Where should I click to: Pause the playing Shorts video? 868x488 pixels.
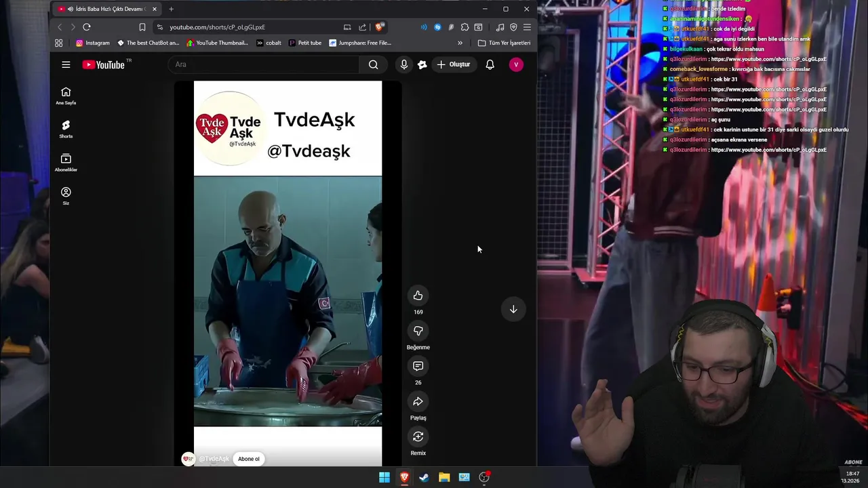click(288, 273)
